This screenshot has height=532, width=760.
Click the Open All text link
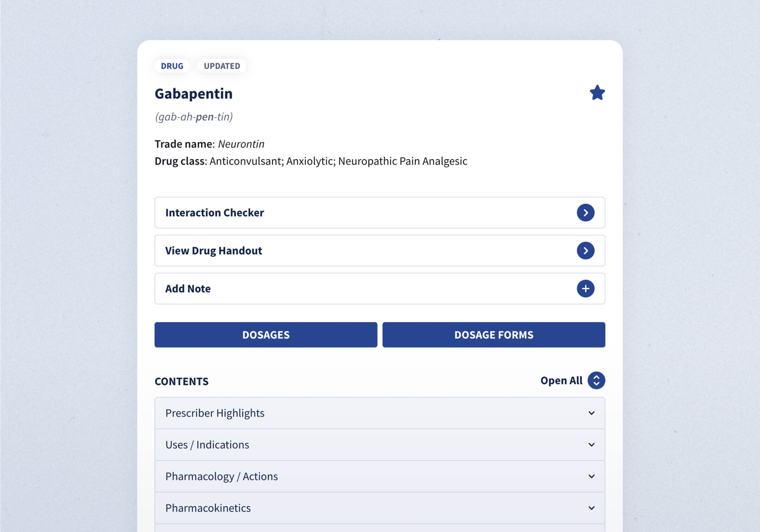coord(561,380)
